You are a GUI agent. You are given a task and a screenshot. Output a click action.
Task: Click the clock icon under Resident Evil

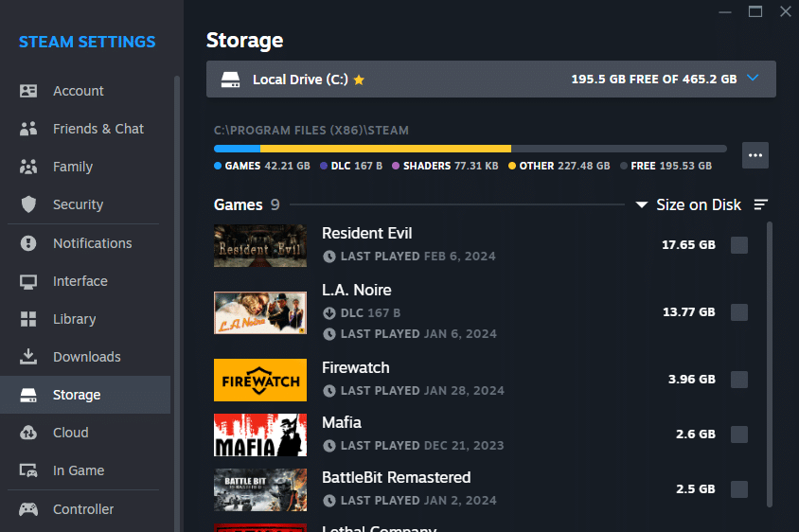[329, 257]
